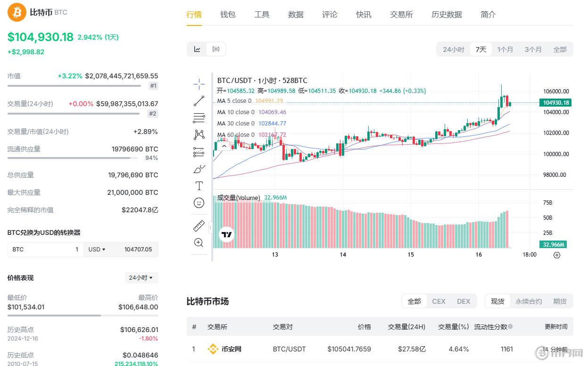Select the ruler measure tool
Screen dimensions: 588x366
(x=199, y=226)
